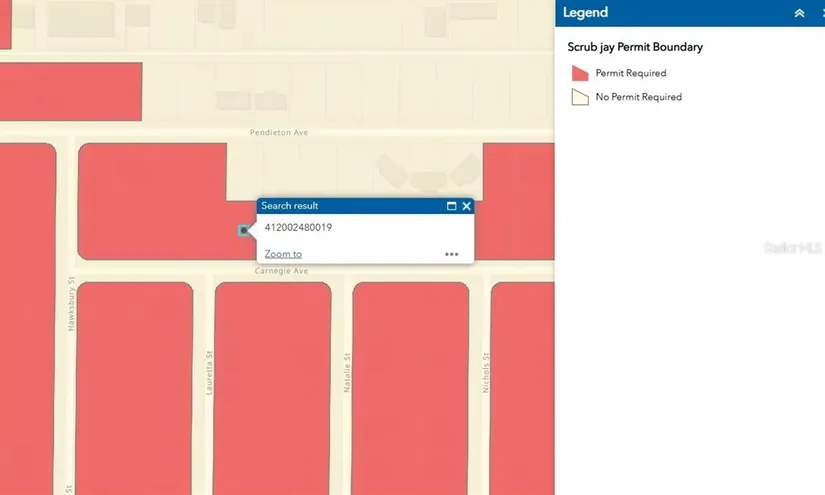Click the No Permit Required legend swatch
825x495 pixels.
tap(579, 97)
